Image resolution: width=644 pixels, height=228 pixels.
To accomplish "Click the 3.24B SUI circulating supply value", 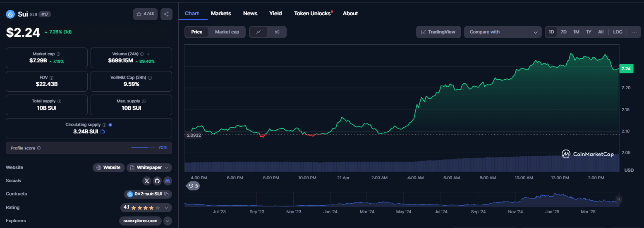I will (86, 132).
